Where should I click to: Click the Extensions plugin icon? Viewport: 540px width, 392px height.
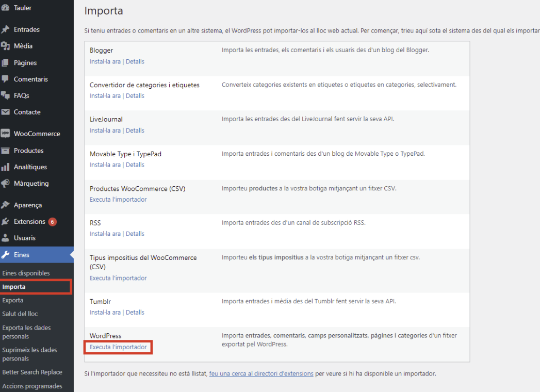[x=5, y=221]
